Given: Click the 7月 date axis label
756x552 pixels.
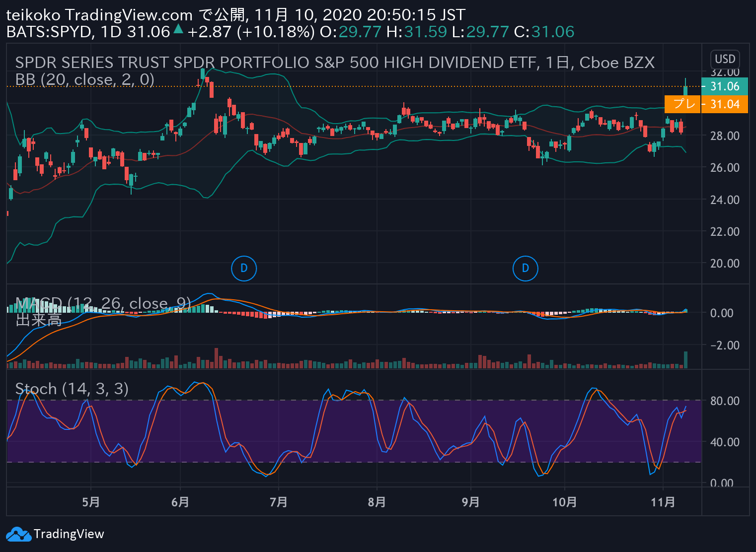Looking at the screenshot, I should click(x=279, y=502).
